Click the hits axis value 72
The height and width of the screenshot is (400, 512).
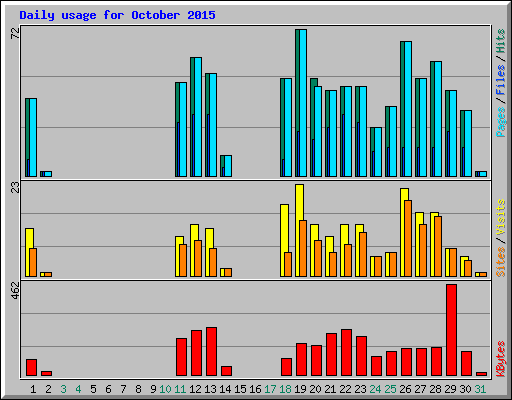15,33
